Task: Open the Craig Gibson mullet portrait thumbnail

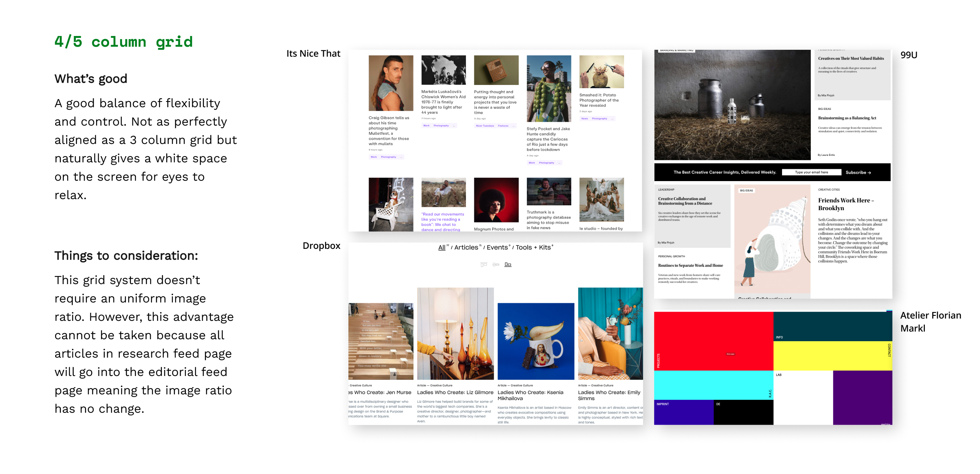Action: (391, 83)
